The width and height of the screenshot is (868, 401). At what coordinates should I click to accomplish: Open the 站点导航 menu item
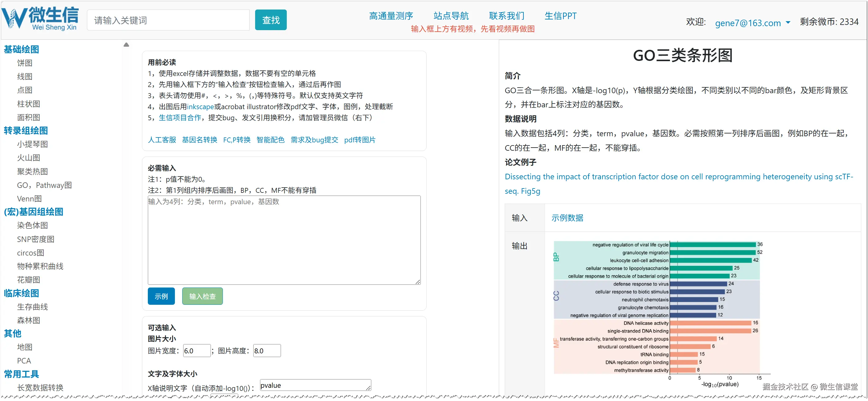click(x=451, y=16)
